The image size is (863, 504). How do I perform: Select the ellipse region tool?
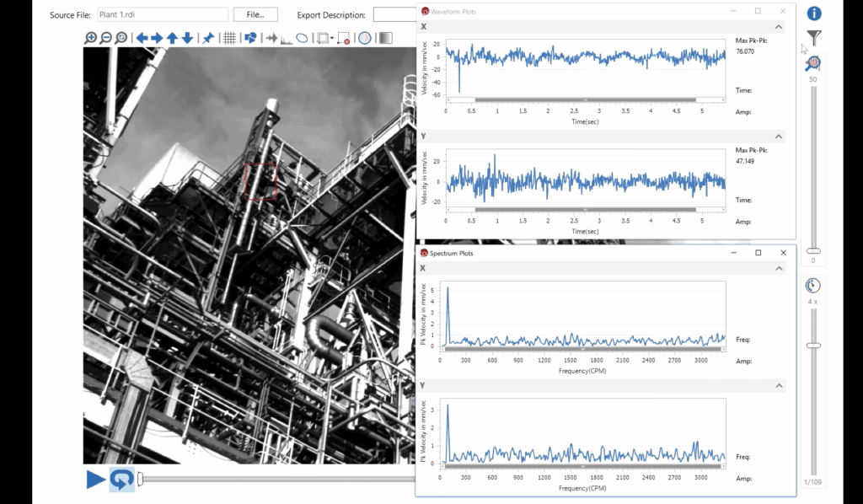(301, 38)
